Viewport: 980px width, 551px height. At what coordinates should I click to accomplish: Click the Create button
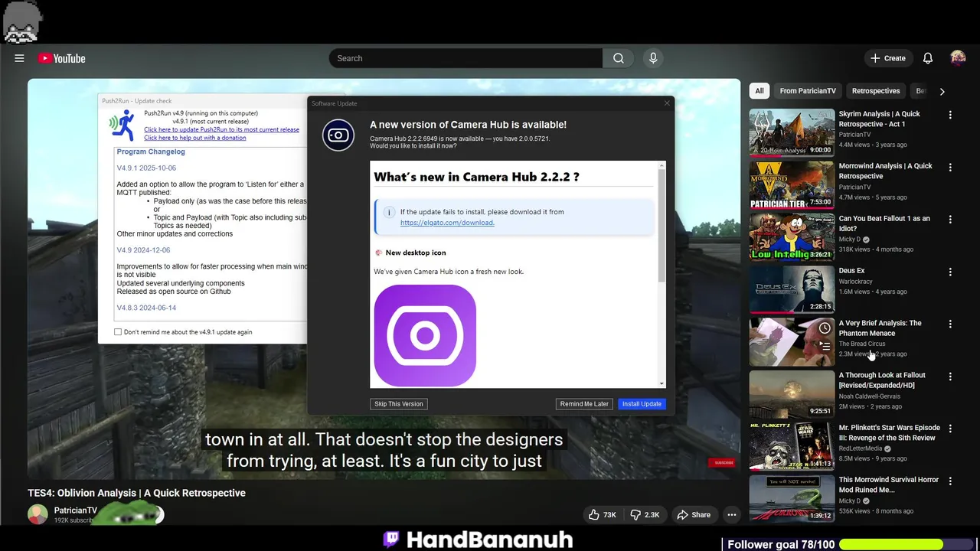pos(888,58)
